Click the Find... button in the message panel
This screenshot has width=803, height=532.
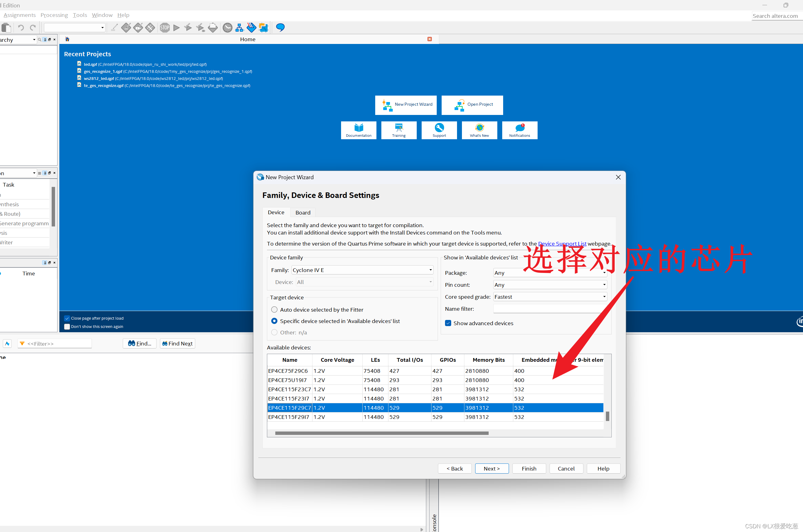tap(140, 344)
